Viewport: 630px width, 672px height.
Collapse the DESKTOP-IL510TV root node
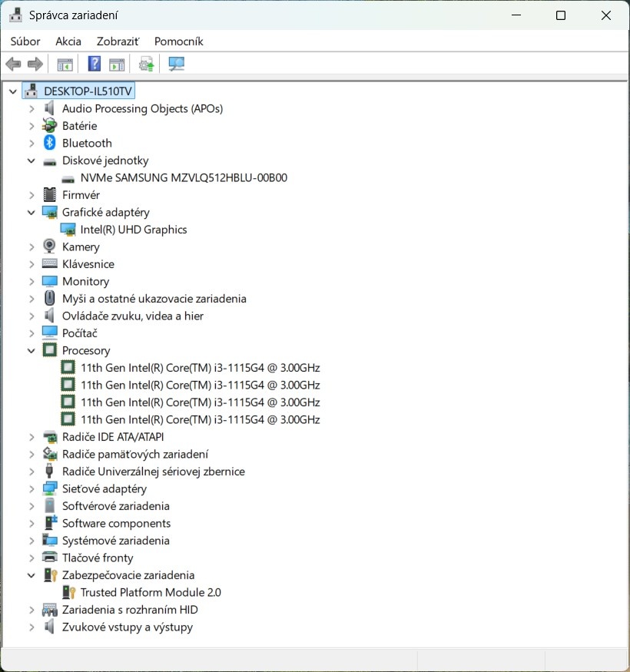[12, 91]
